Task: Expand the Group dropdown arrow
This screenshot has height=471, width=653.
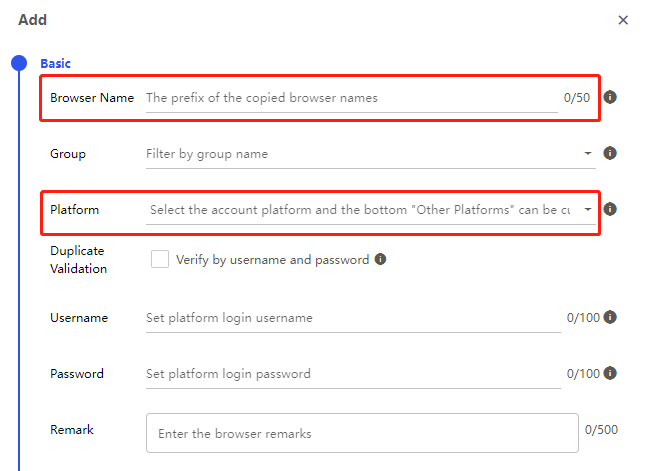Action: click(588, 154)
